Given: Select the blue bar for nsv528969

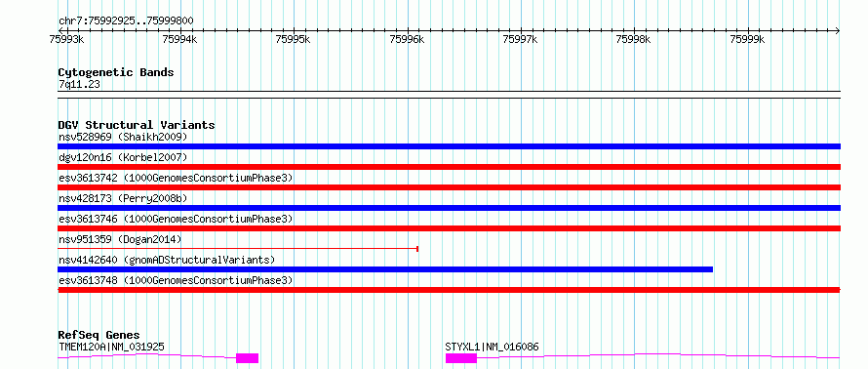Looking at the screenshot, I should click(449, 146).
